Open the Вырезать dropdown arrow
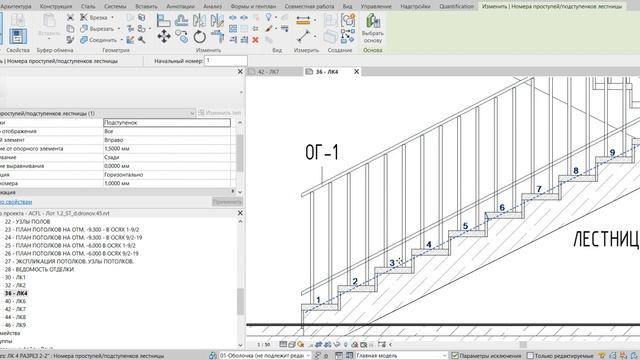 (119, 29)
